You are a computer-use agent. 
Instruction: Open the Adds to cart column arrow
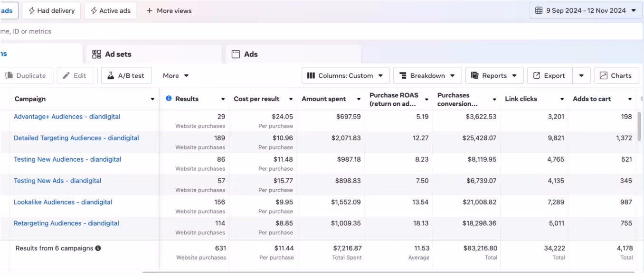point(630,99)
